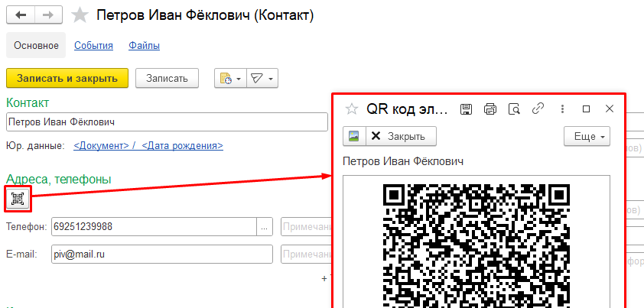Viewport: 644px width, 308px height.
Task: Expand dropdown arrow next to document icon
Action: tap(239, 79)
